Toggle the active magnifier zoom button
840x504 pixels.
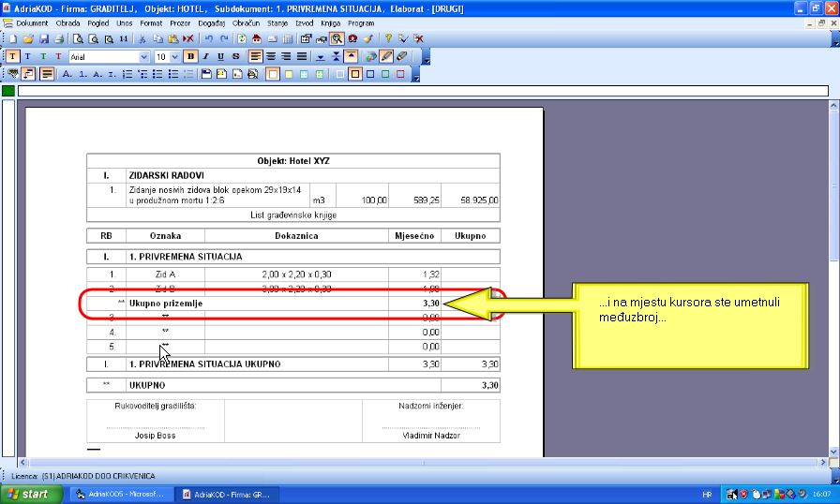[x=337, y=38]
